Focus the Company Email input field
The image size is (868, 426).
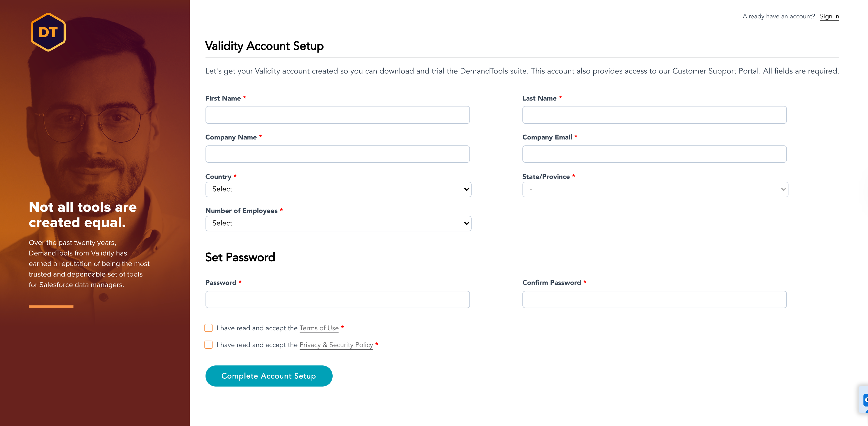[x=654, y=154]
